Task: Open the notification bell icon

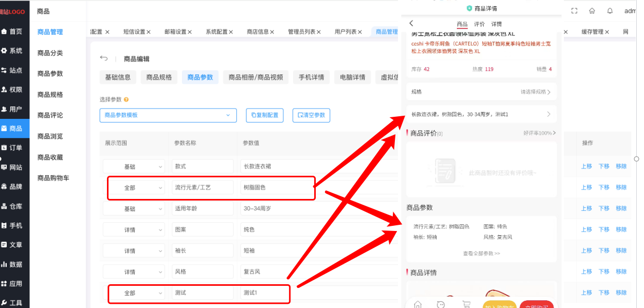Action: [x=610, y=11]
